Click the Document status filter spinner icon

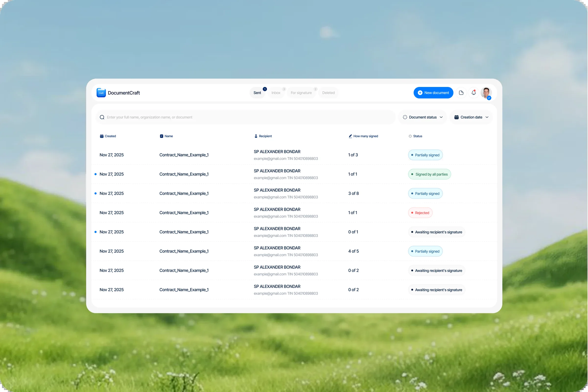[405, 117]
